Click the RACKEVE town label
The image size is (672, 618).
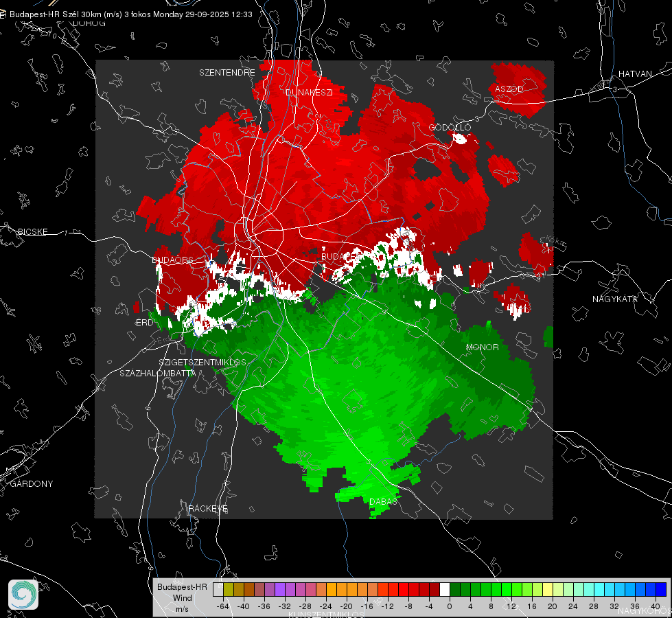[x=208, y=508]
